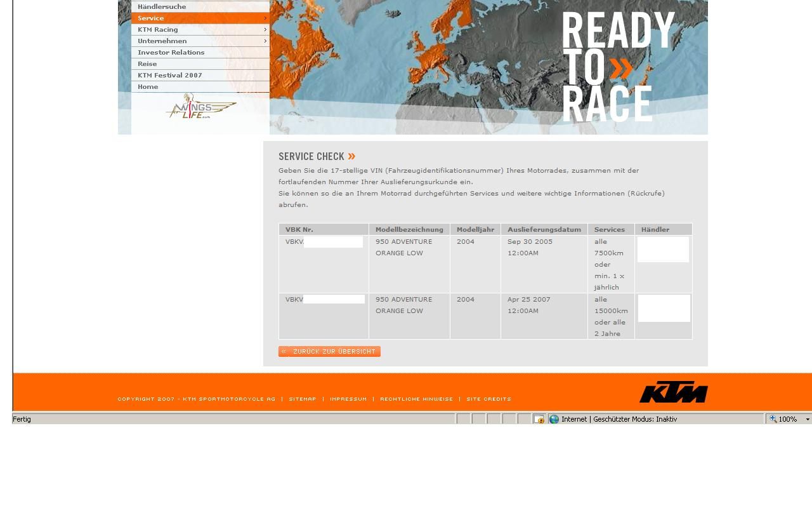Open the Impressum footer link
This screenshot has width=812, height=508.
pos(348,399)
